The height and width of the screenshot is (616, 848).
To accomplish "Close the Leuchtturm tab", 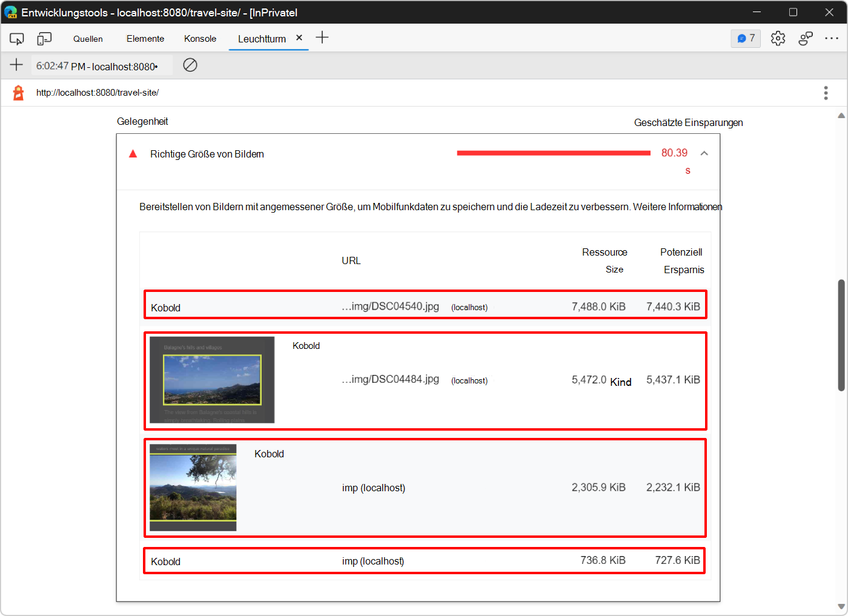I will point(299,37).
